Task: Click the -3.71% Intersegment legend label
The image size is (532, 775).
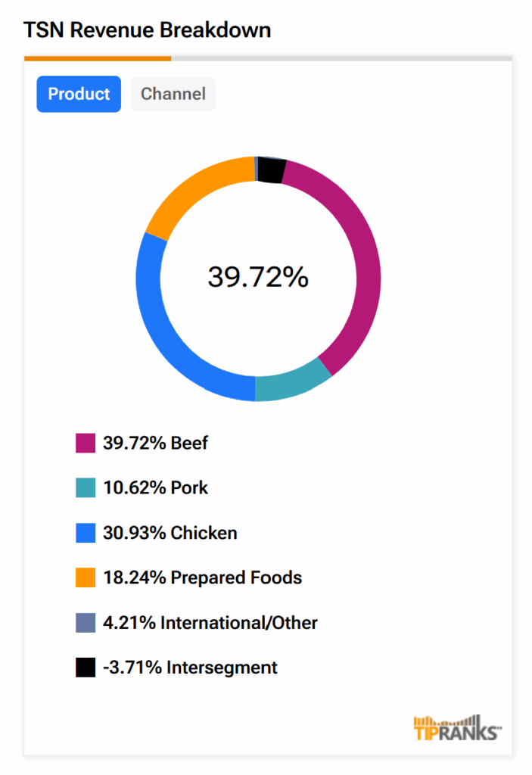Action: 190,668
